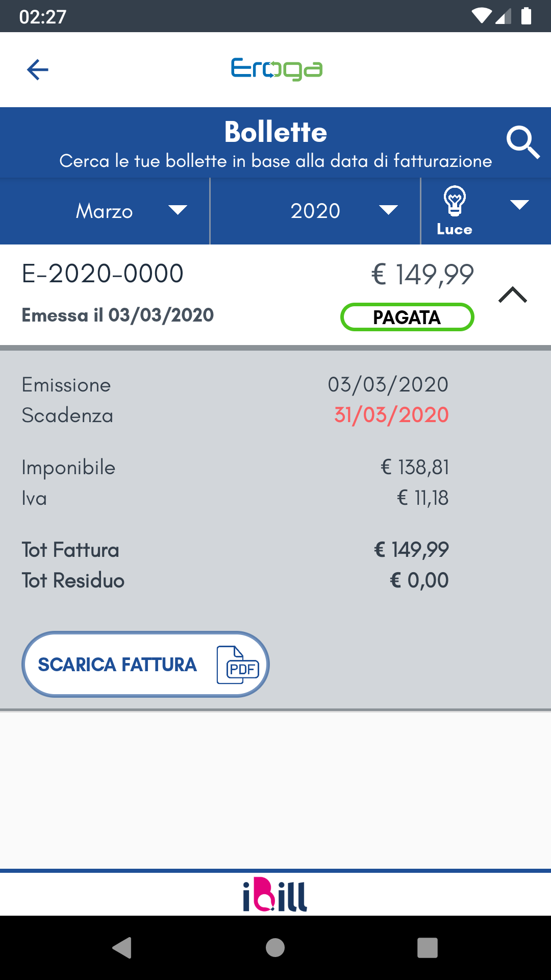551x980 pixels.
Task: Tap the back arrow icon
Action: pos(38,70)
